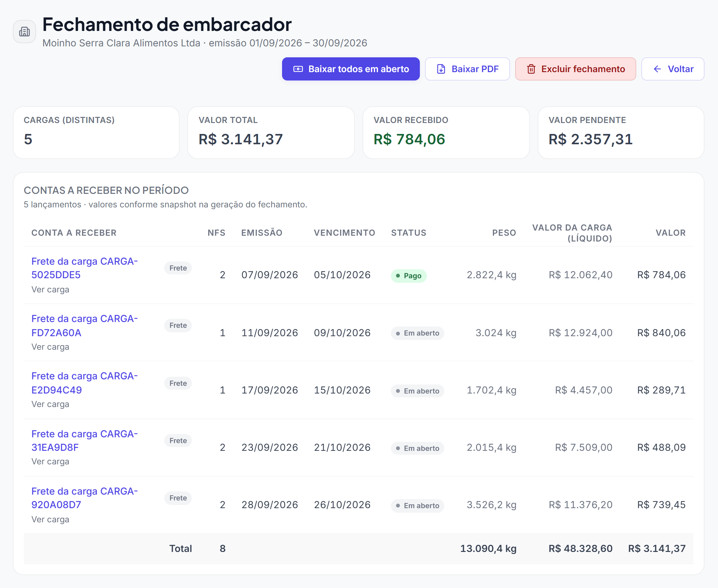Click Ver carga under CARGA-31EA9D8F
The image size is (718, 588).
(x=50, y=461)
